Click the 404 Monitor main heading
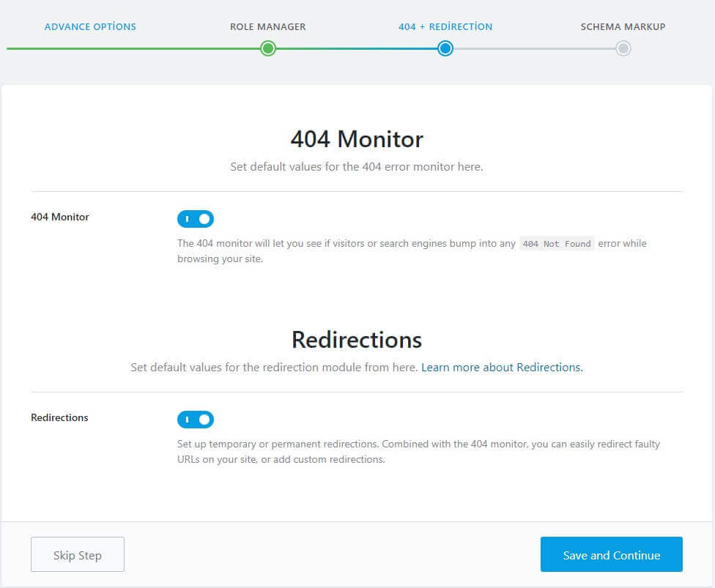 click(x=357, y=139)
